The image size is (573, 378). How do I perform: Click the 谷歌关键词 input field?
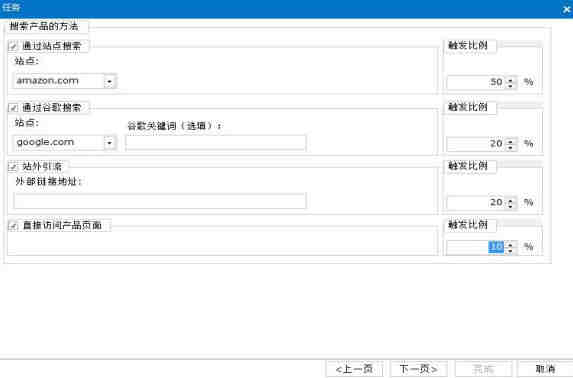pyautogui.click(x=216, y=143)
